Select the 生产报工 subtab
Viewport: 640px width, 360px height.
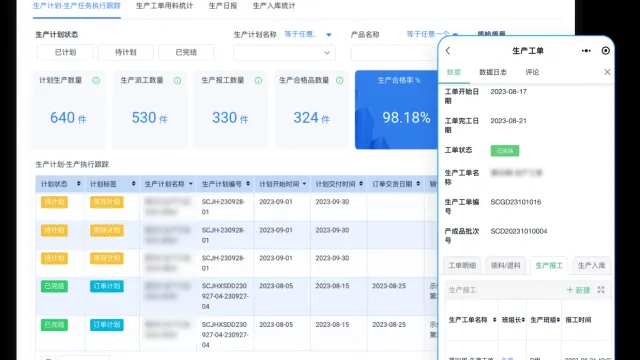point(549,266)
